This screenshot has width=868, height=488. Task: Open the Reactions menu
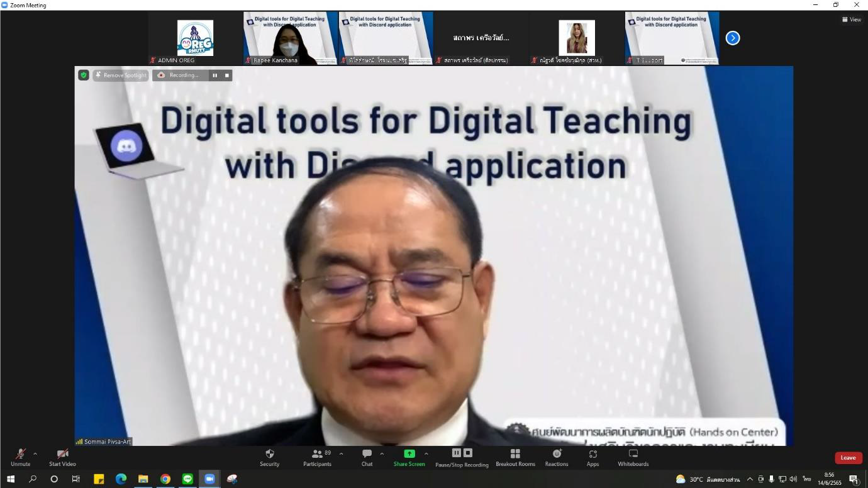pos(557,457)
